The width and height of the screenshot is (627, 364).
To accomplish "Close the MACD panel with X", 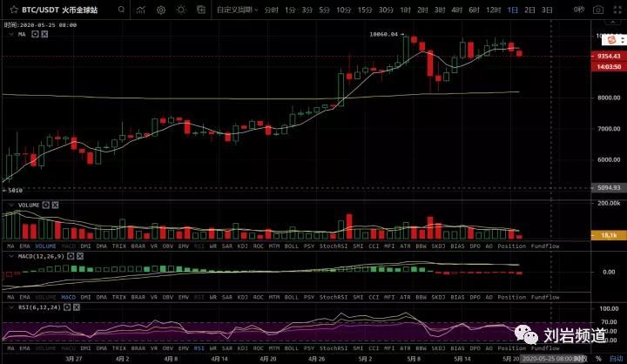I will click(x=80, y=256).
